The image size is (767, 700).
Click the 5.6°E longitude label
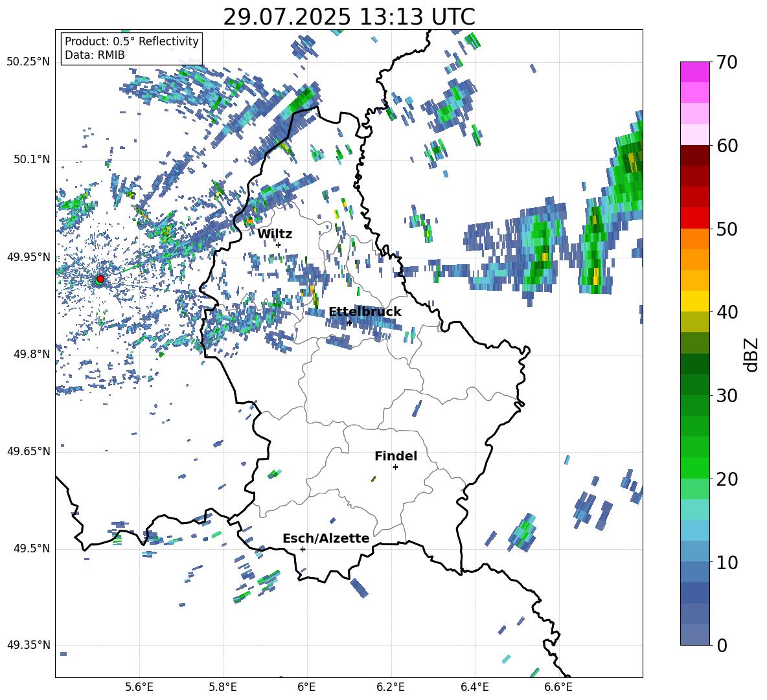(x=139, y=687)
